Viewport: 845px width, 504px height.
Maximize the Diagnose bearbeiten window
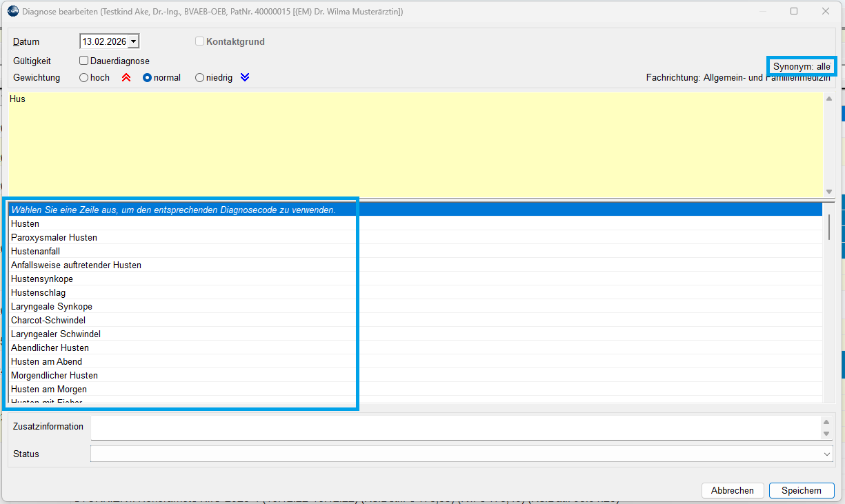(x=794, y=11)
